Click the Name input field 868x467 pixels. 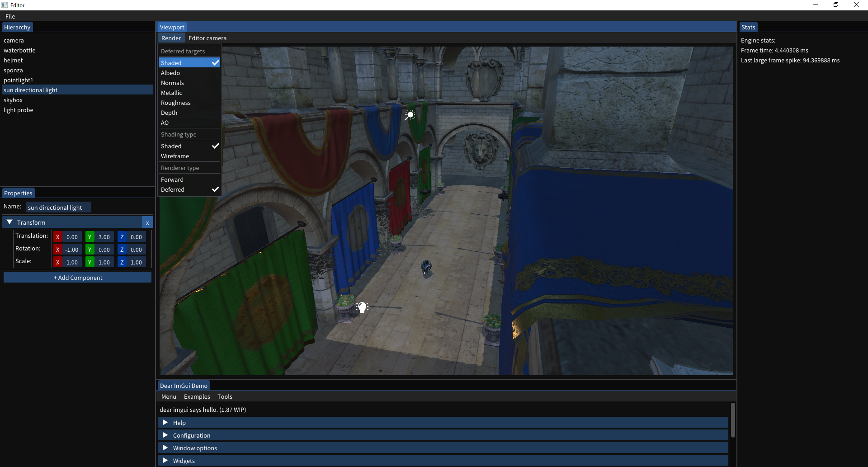click(59, 208)
